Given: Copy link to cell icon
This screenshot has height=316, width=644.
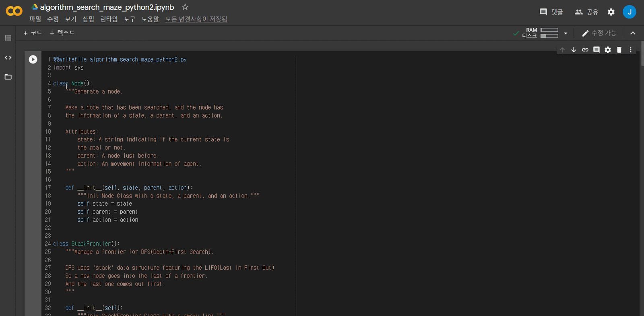Looking at the screenshot, I should (585, 50).
